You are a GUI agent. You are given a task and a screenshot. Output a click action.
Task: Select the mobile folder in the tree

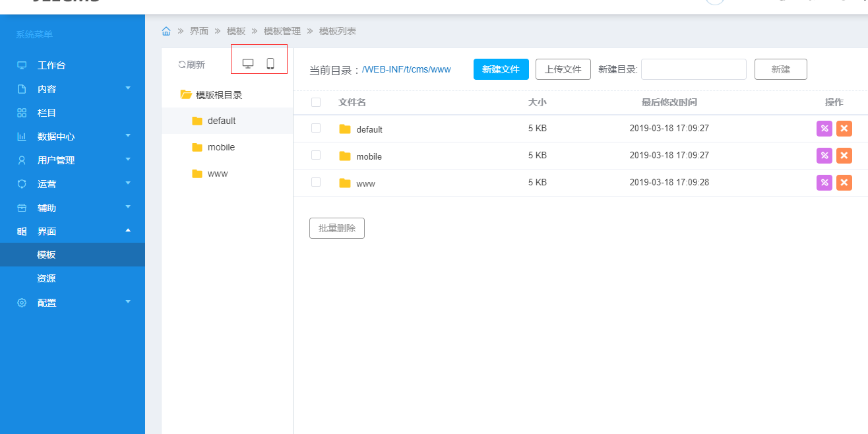tap(221, 147)
